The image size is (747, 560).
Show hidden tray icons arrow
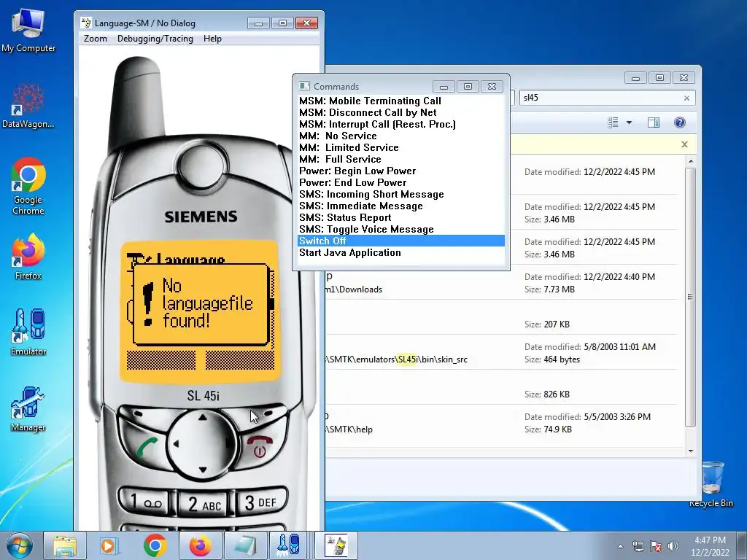click(x=620, y=546)
